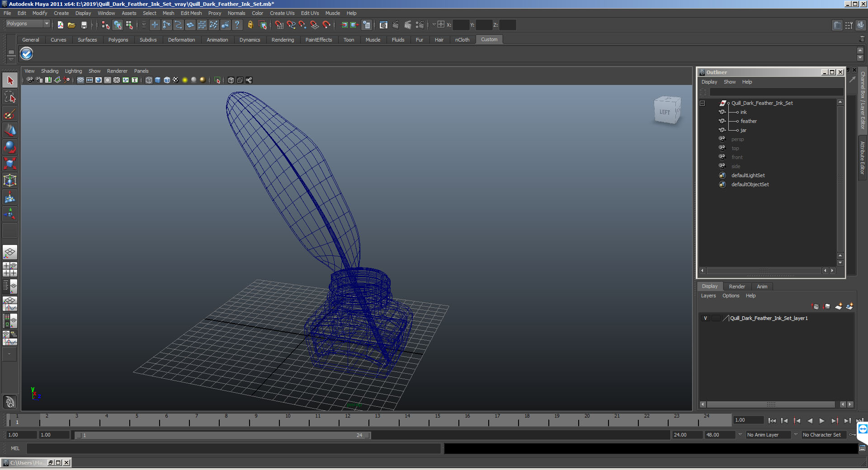Click the play forwards button
868x470 pixels.
(822, 421)
